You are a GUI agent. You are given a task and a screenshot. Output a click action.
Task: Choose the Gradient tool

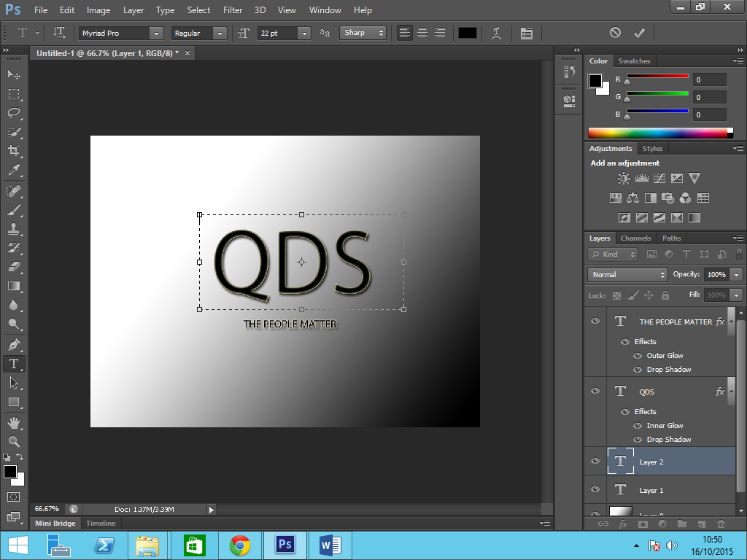coord(13,286)
